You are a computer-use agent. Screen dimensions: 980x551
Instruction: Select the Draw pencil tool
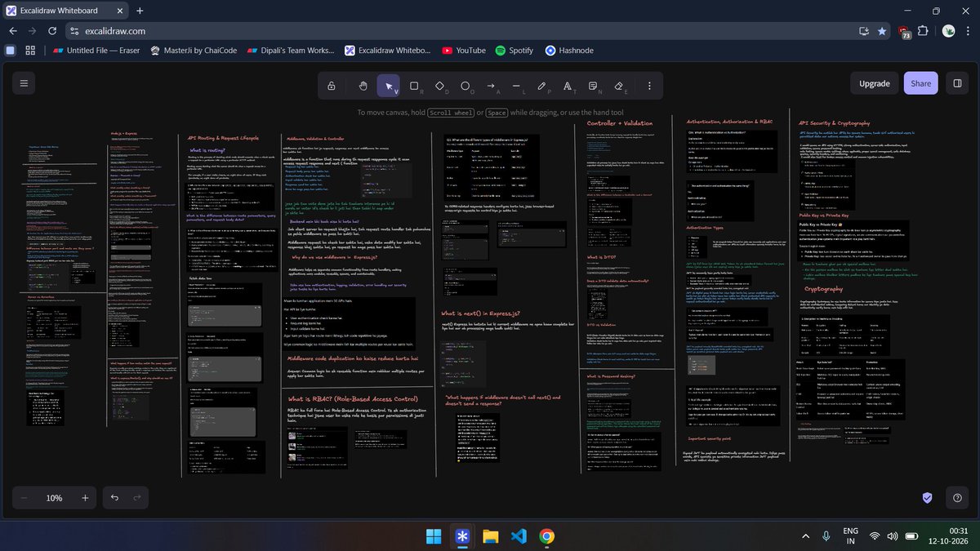click(x=541, y=85)
